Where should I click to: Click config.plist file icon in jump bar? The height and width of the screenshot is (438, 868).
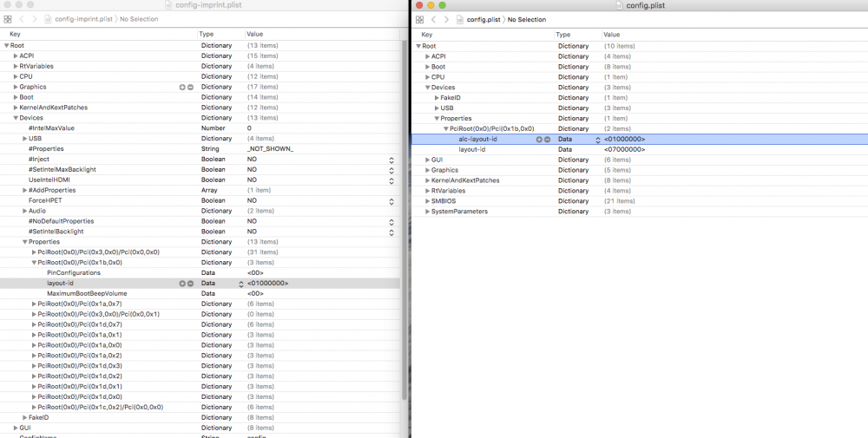[x=460, y=19]
